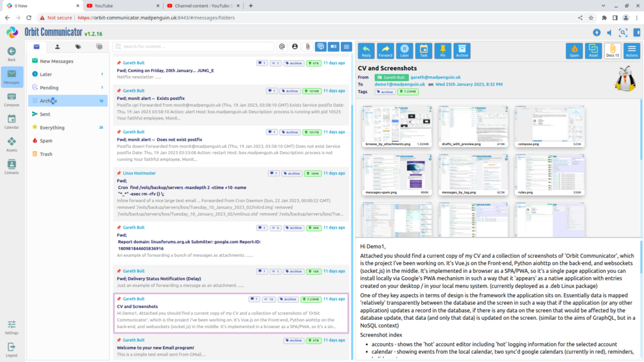Click the Reply button
Screen dimensions: 644x362
pyautogui.click(x=366, y=50)
